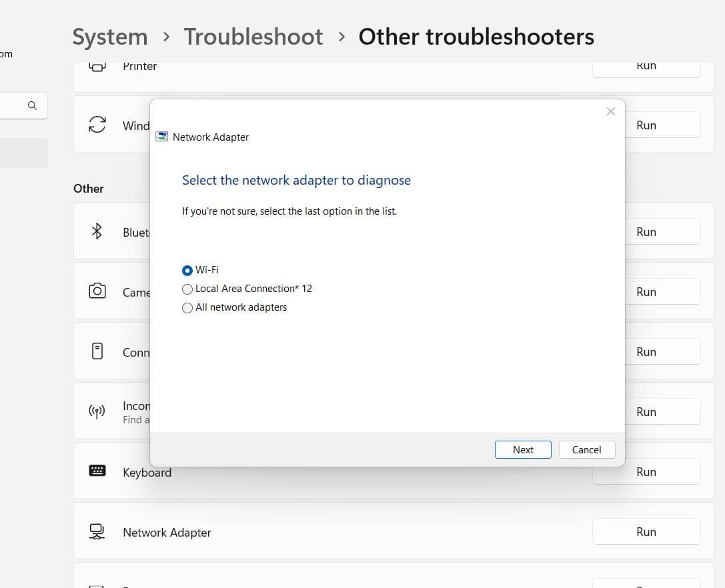Run the Bluetooth troubleshooter

pos(662,231)
